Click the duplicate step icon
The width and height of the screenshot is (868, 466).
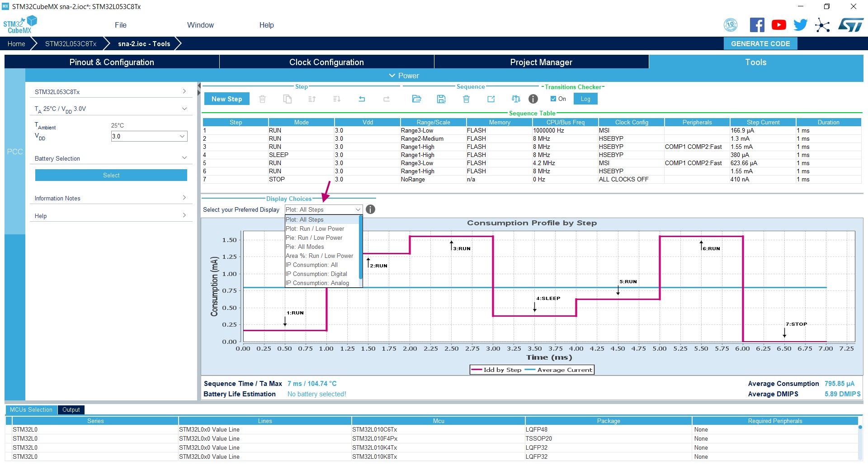287,99
